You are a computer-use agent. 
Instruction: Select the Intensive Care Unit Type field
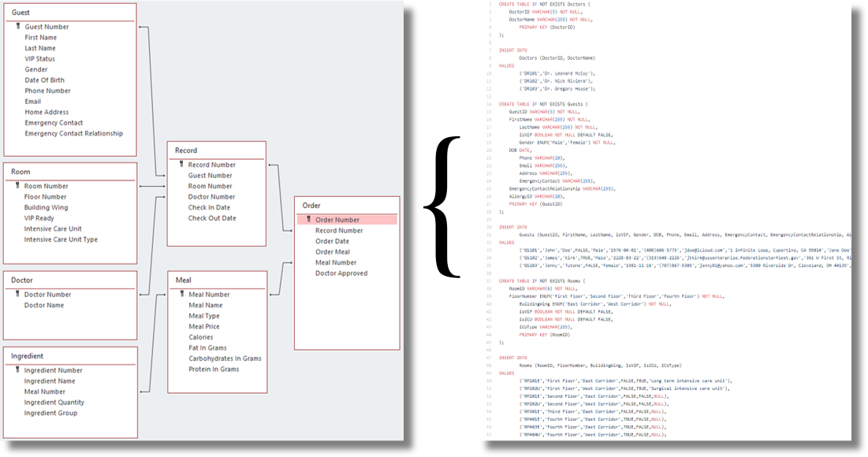[x=61, y=240]
